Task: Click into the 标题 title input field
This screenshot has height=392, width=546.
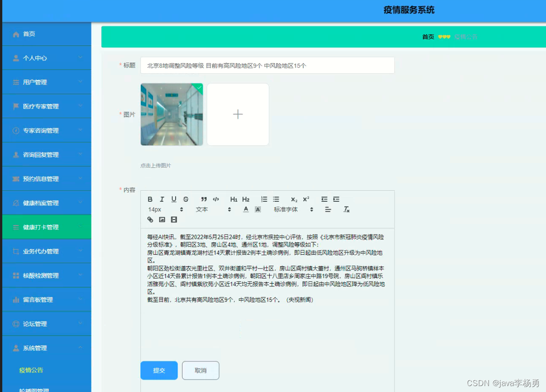Action: click(x=268, y=65)
